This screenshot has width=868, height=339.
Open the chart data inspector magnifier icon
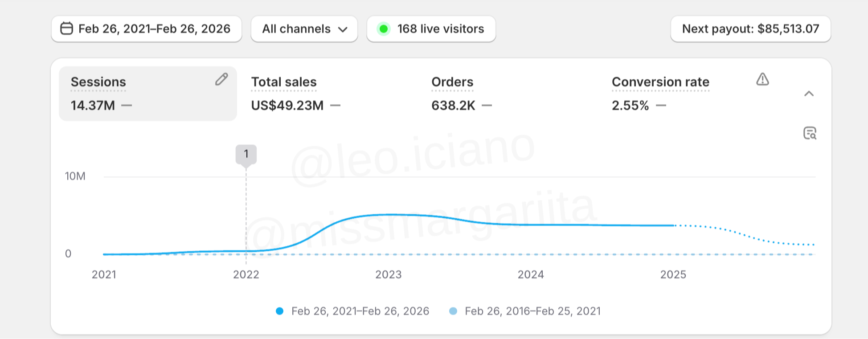pos(811,133)
